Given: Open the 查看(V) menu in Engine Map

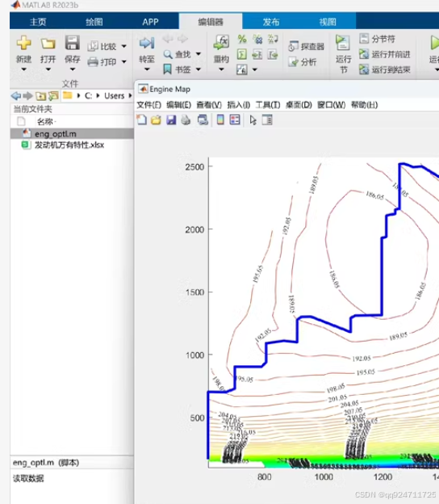Looking at the screenshot, I should [209, 105].
